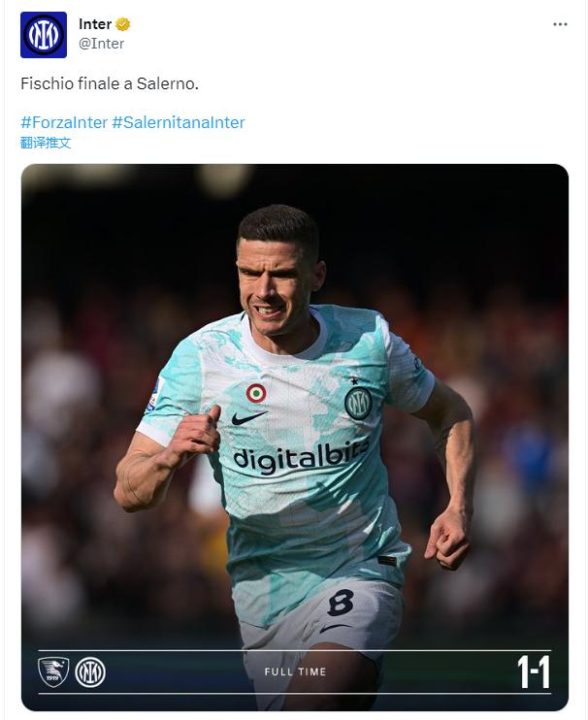Click the 1-1 score text
The image size is (588, 720).
pyautogui.click(x=532, y=671)
